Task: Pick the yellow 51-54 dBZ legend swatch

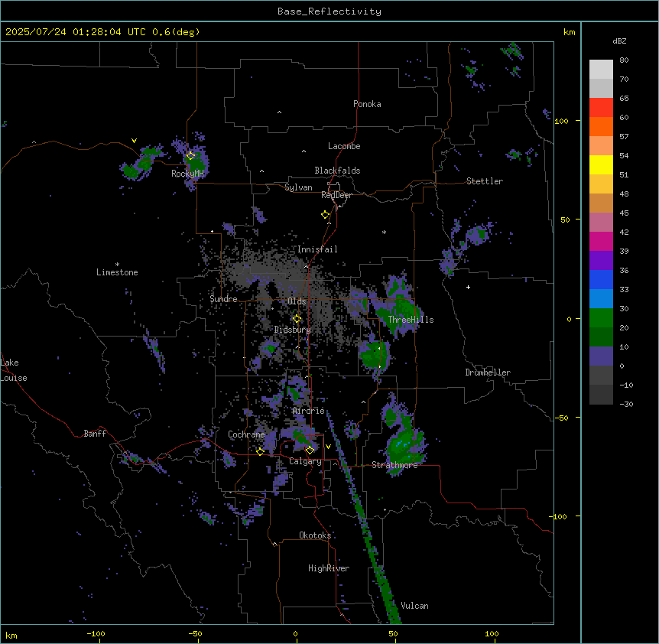Action: point(601,164)
